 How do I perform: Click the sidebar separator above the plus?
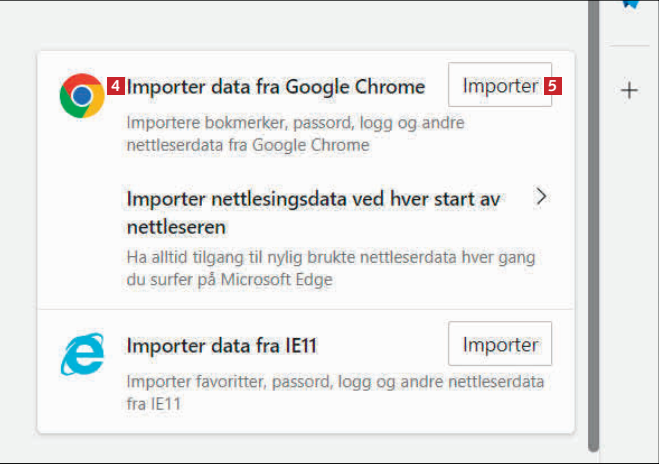click(x=629, y=46)
